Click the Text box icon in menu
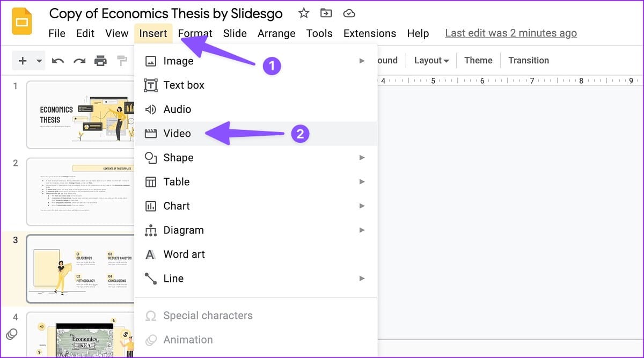644x358 pixels. pos(151,85)
